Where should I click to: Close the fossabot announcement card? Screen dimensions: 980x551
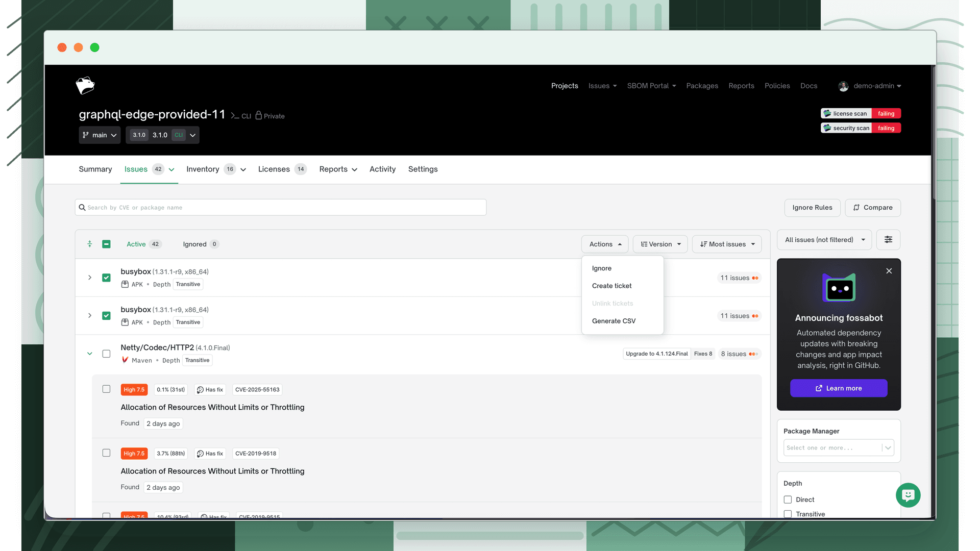[x=889, y=271]
